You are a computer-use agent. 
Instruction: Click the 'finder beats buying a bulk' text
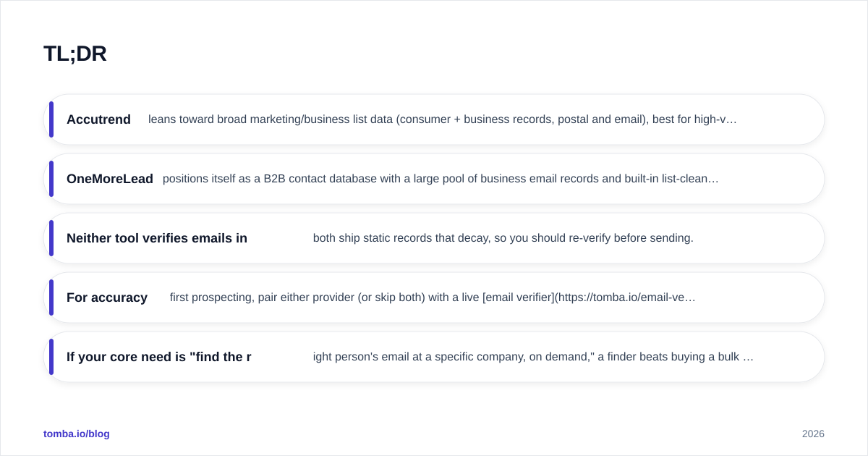tap(674, 357)
